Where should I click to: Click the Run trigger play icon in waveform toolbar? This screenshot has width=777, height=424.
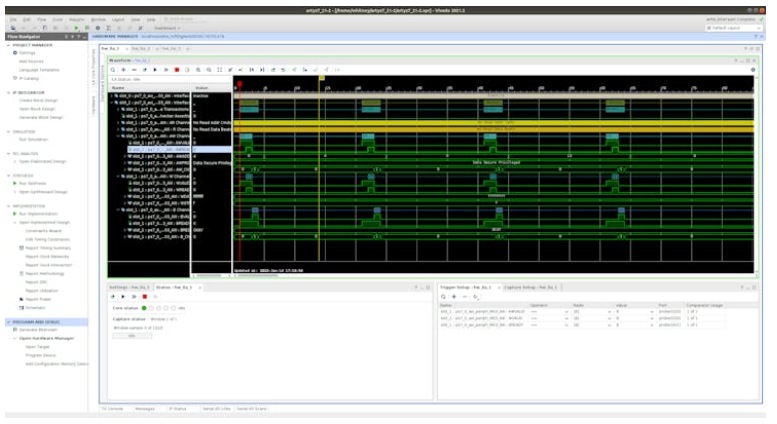pyautogui.click(x=154, y=71)
